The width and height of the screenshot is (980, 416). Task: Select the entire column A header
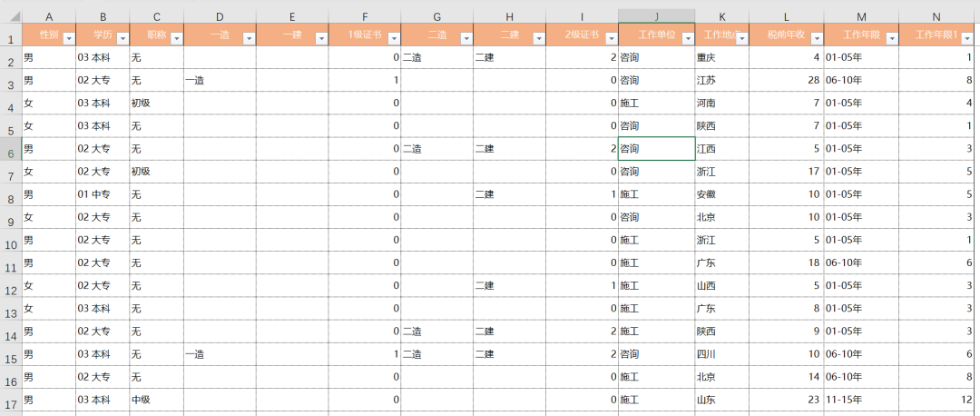click(x=48, y=15)
